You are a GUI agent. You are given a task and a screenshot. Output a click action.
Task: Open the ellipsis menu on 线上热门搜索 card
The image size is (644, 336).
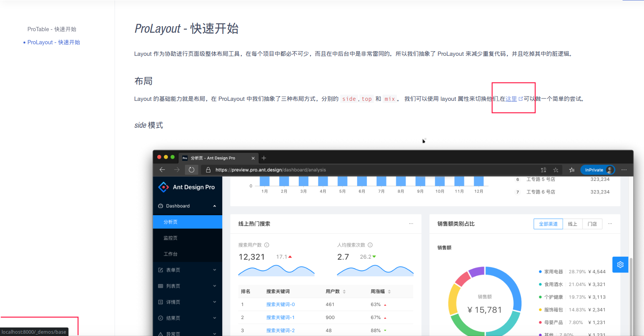[x=411, y=224]
